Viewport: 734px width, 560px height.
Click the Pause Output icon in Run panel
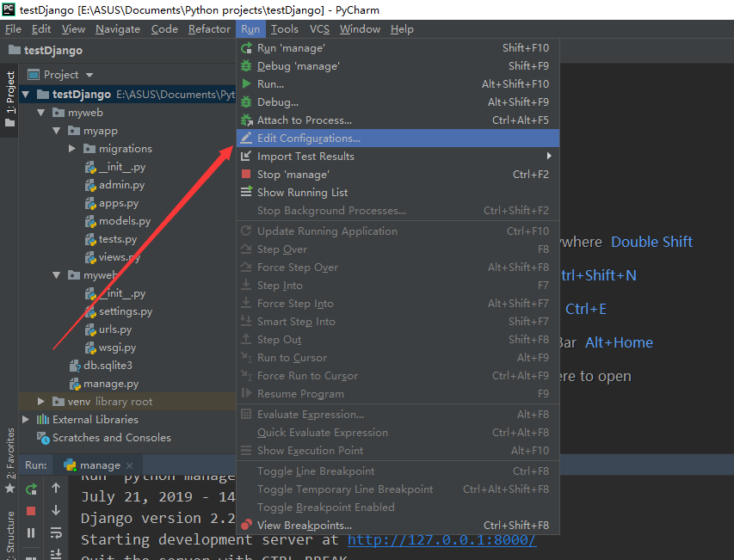click(31, 532)
